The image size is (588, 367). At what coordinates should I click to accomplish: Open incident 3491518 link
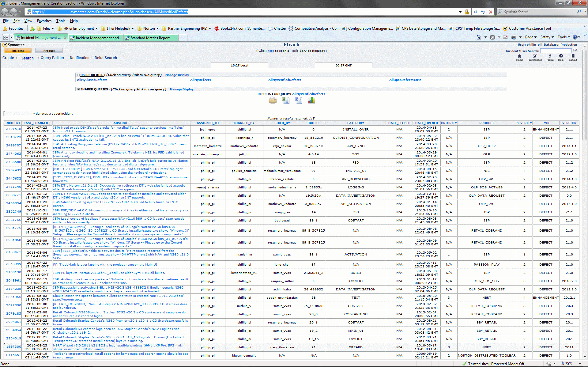point(13,129)
